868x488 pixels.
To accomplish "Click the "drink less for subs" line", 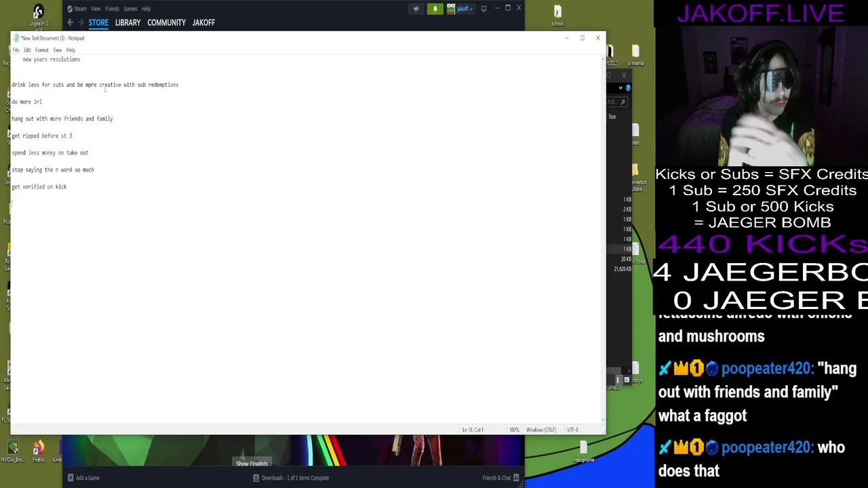I will pos(95,85).
